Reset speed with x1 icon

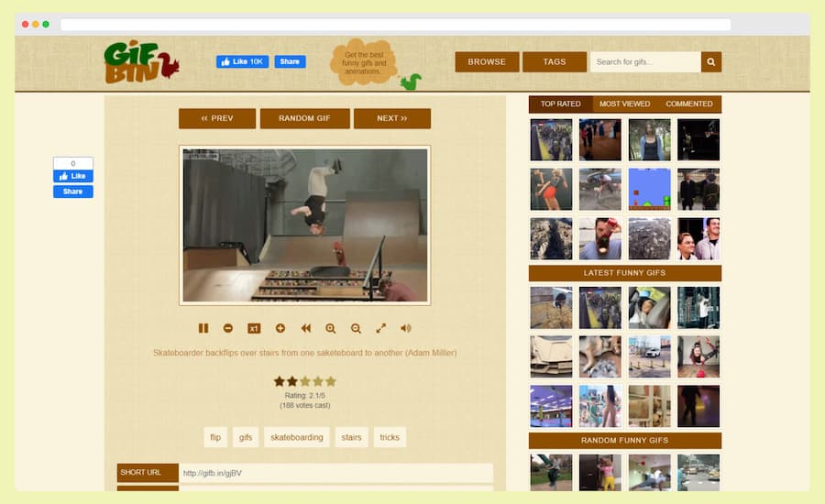254,328
